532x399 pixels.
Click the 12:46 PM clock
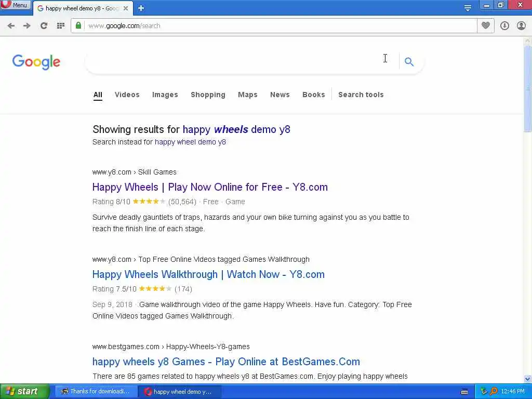tap(513, 392)
